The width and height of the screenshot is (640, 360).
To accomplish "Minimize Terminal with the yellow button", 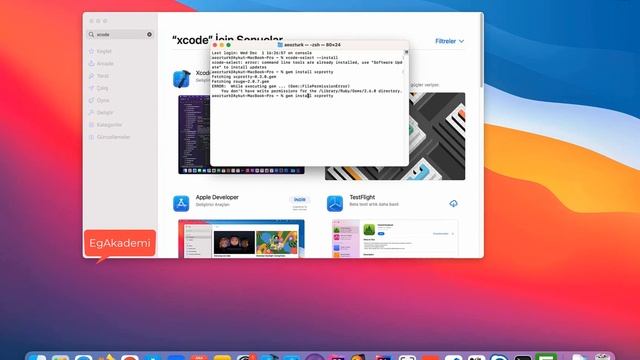I will (x=222, y=45).
